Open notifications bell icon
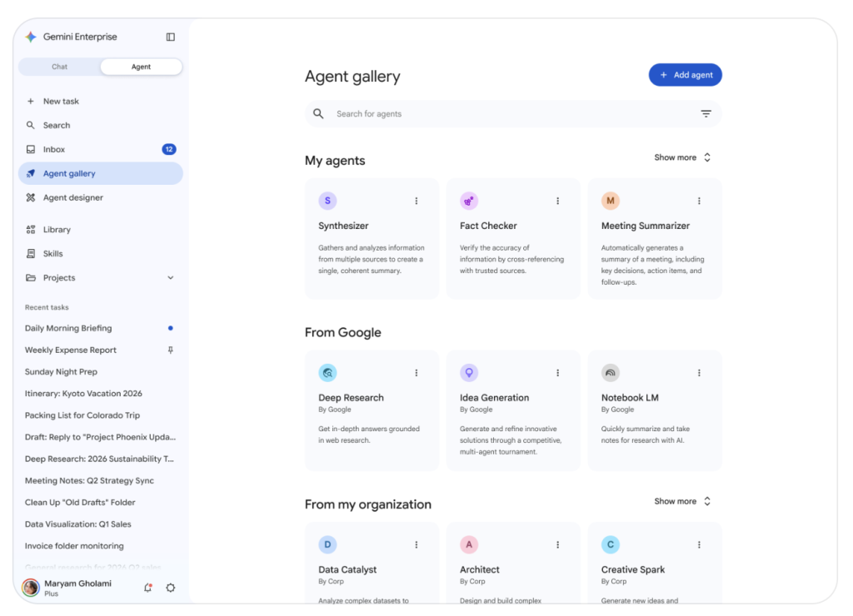This screenshot has height=616, width=853. click(148, 588)
